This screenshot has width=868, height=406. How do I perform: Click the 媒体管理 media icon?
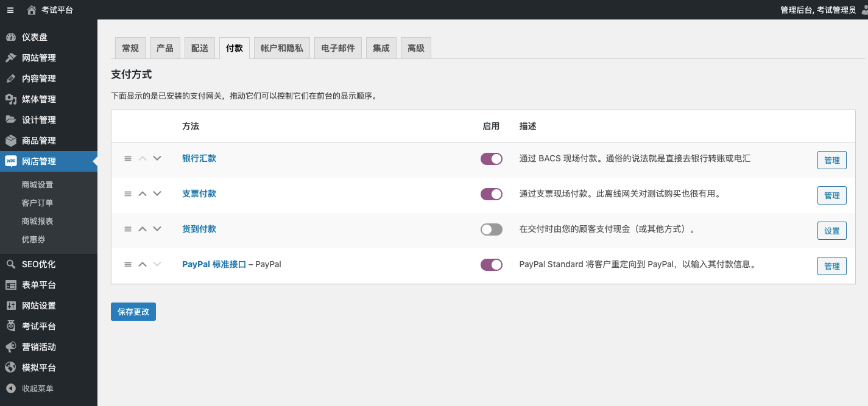(11, 99)
